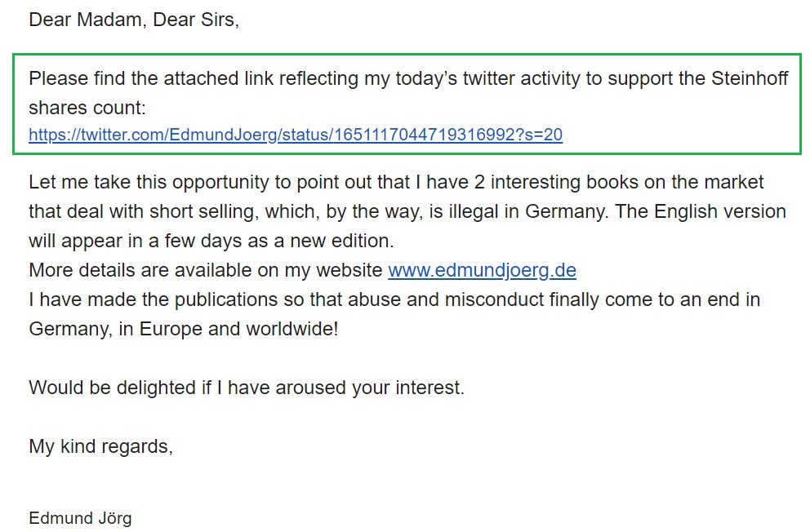This screenshot has width=810, height=532.
Task: Click the "Would be delighted" sentence
Action: (x=246, y=388)
